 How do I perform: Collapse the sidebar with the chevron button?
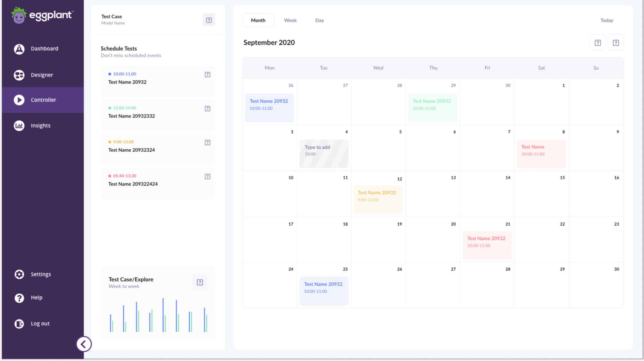(x=84, y=344)
